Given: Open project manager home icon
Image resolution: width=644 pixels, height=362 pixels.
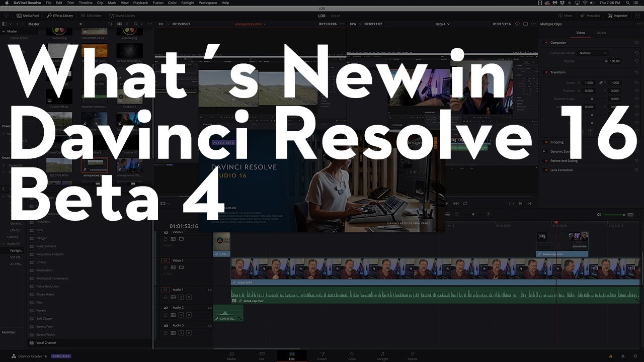Looking at the screenshot, I should click(x=622, y=356).
